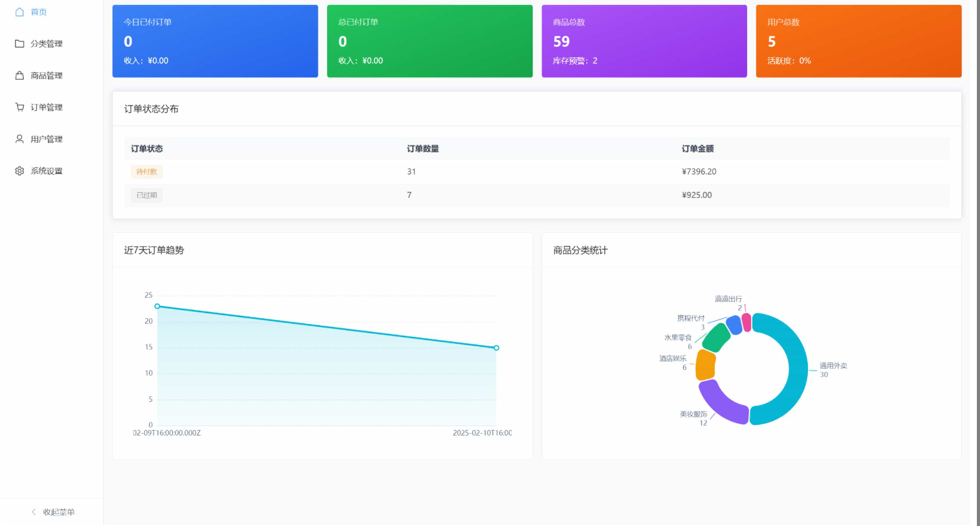Click the 订单数量 column header
The width and height of the screenshot is (980, 526).
click(x=423, y=149)
